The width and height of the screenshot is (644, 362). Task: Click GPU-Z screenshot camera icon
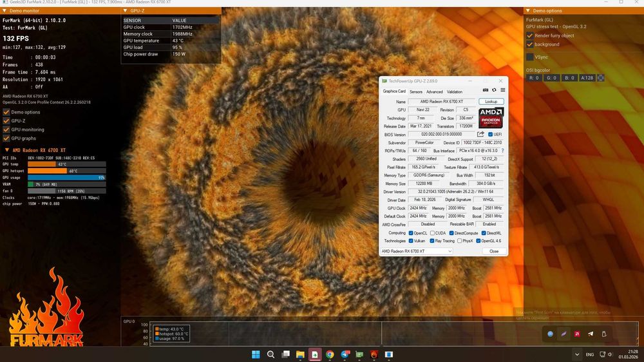(x=486, y=90)
